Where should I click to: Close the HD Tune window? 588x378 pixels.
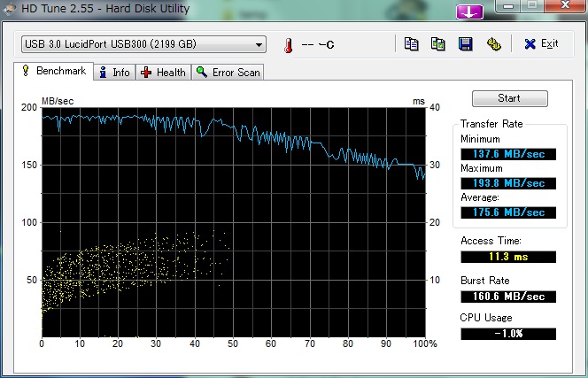pyautogui.click(x=566, y=5)
